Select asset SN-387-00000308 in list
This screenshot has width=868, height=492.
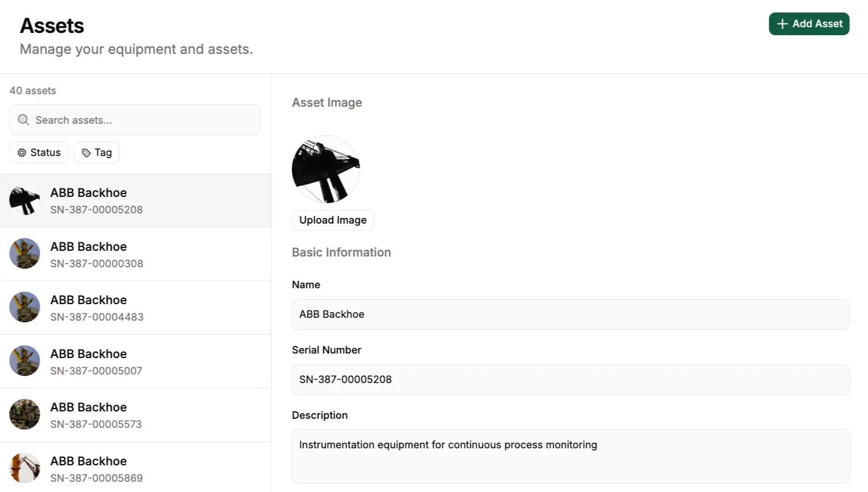click(135, 254)
